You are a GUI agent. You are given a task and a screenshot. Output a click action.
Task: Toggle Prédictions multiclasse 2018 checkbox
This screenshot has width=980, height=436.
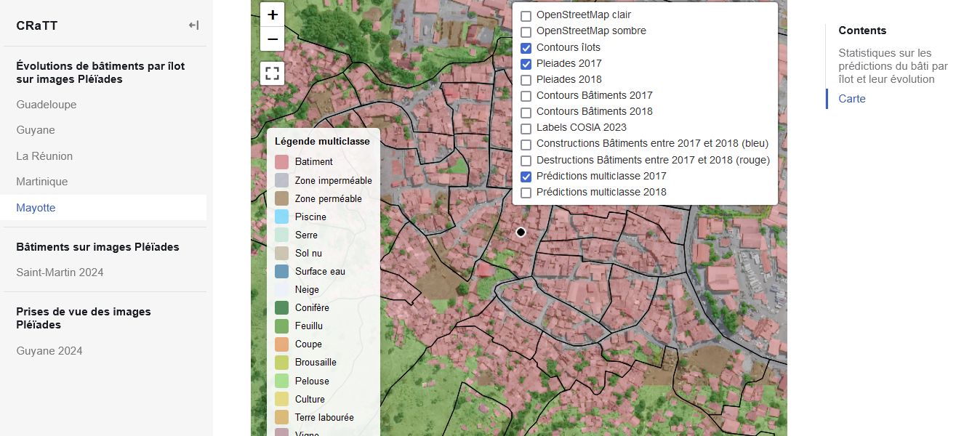[526, 193]
